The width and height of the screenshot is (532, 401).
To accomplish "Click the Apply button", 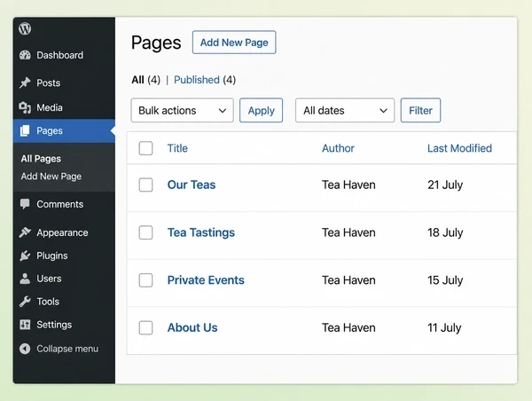I will tap(261, 110).
